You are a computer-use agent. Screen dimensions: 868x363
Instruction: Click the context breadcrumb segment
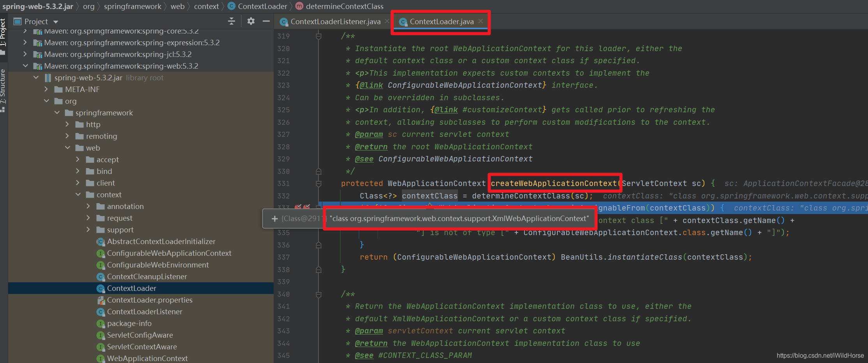pos(207,6)
